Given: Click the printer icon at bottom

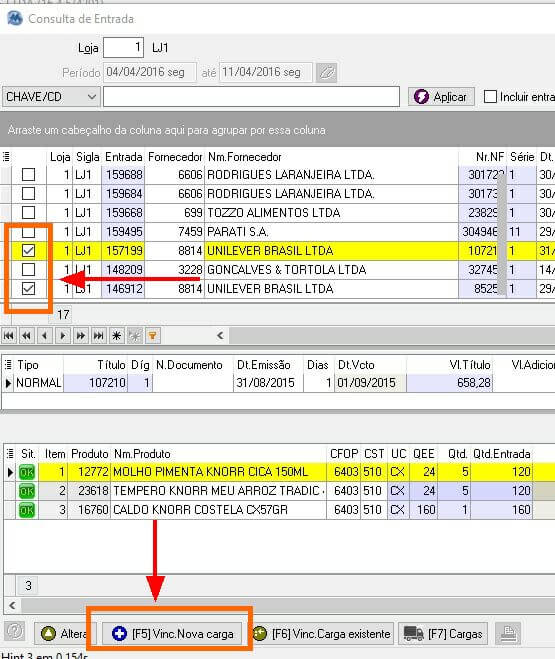Looking at the screenshot, I should pos(508,633).
